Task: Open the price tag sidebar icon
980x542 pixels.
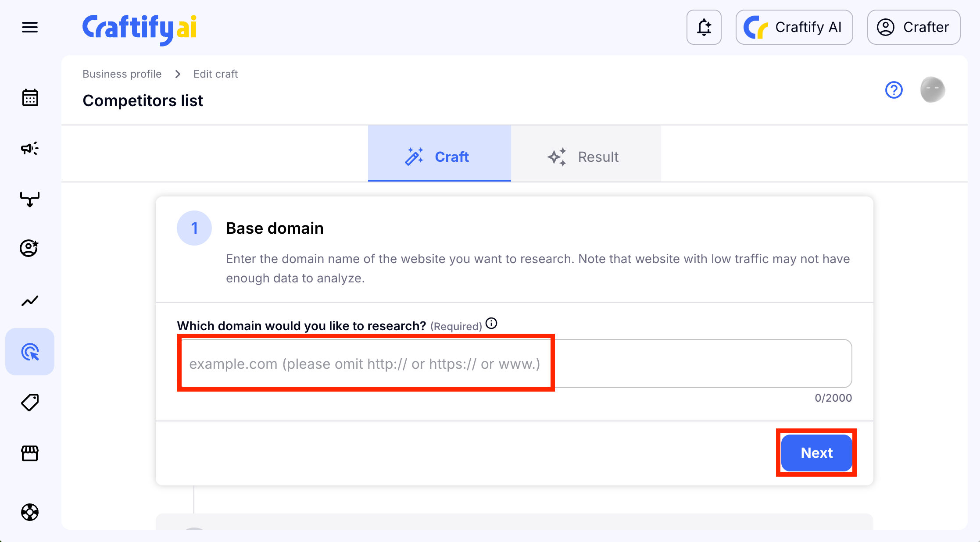Action: (30, 402)
